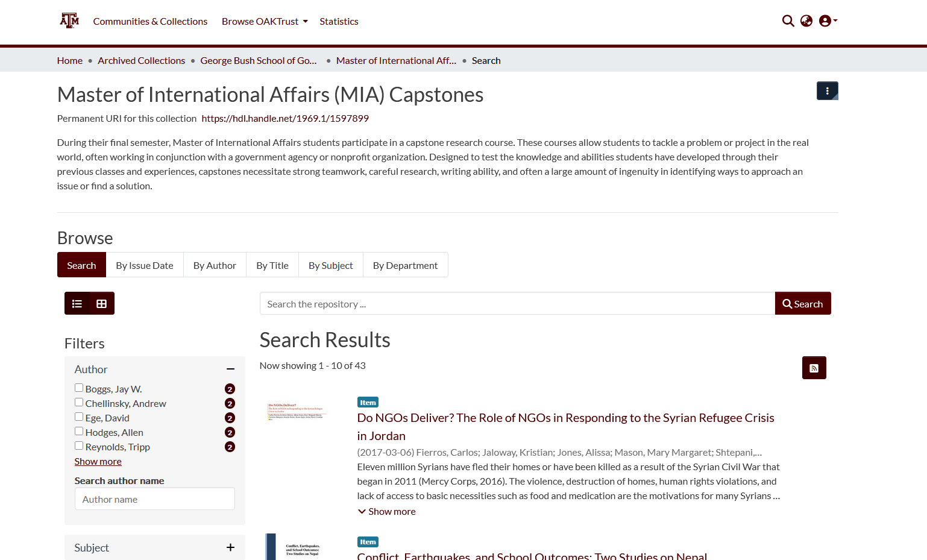Select the Reynolds, Tripp author checkbox
The height and width of the screenshot is (560, 927).
click(x=79, y=446)
